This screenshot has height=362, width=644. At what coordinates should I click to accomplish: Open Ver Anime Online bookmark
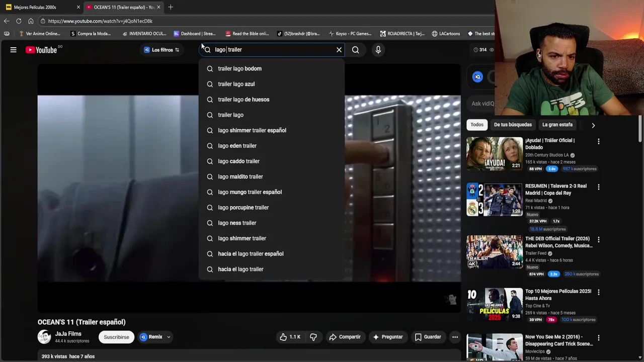[x=40, y=34]
